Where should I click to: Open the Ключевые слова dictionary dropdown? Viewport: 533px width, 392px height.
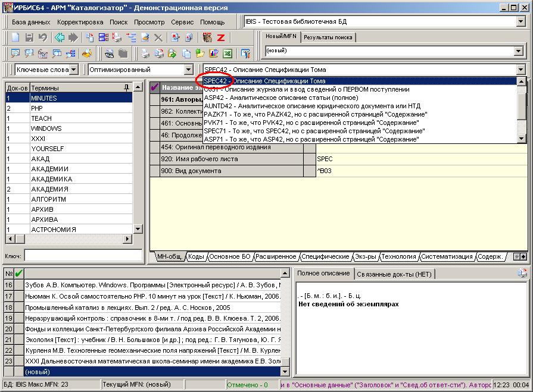coord(73,70)
